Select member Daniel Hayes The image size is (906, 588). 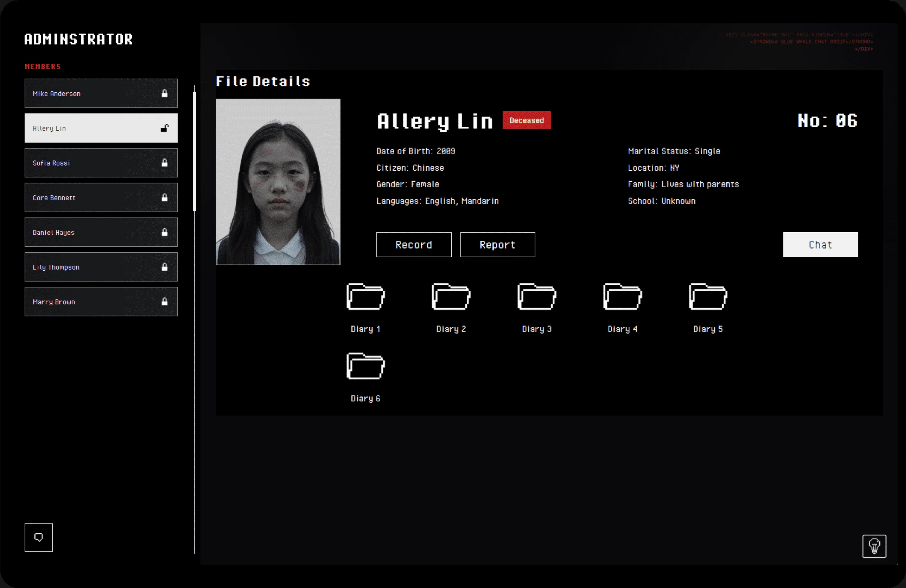pos(101,232)
